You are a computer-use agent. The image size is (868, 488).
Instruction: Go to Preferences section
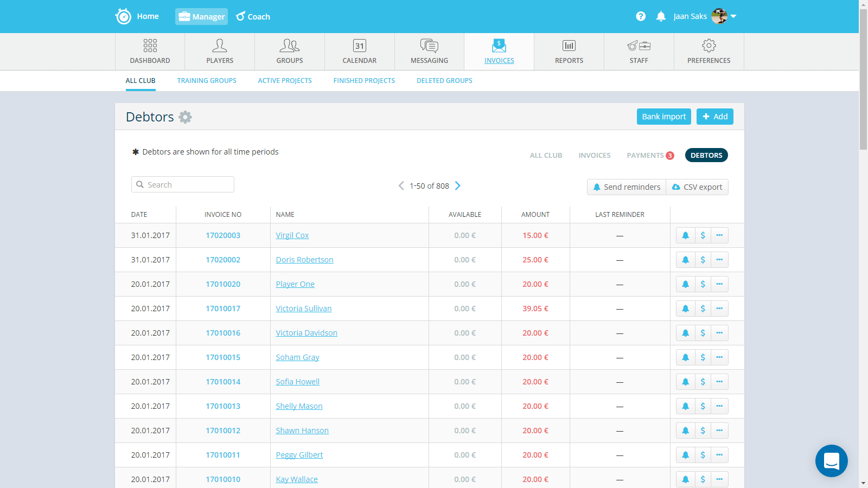[x=709, y=52]
